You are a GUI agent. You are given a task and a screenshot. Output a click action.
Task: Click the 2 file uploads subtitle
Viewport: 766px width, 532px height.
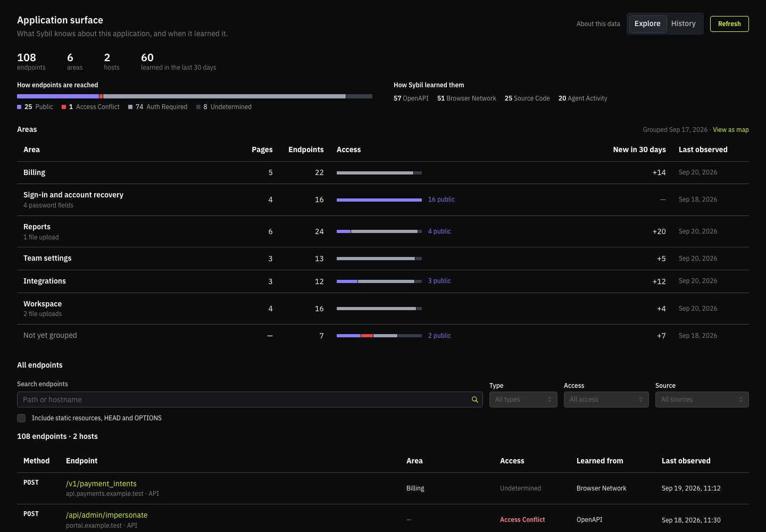43,314
